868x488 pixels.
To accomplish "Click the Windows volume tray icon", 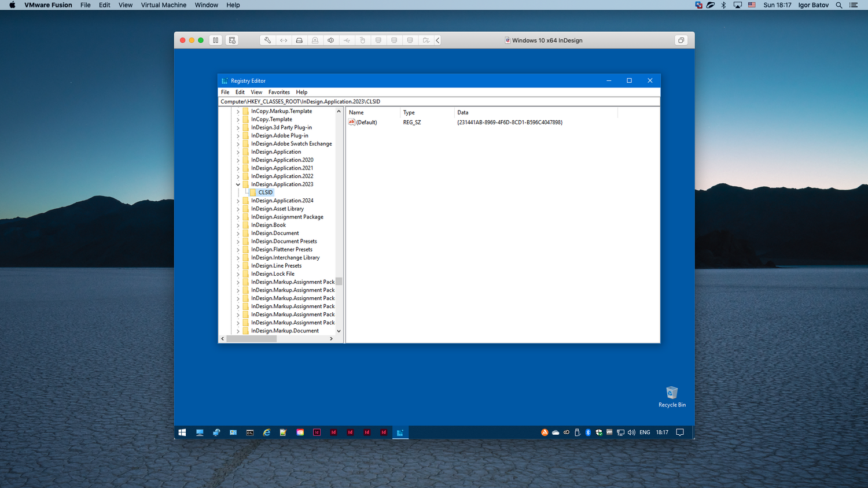I will click(631, 432).
